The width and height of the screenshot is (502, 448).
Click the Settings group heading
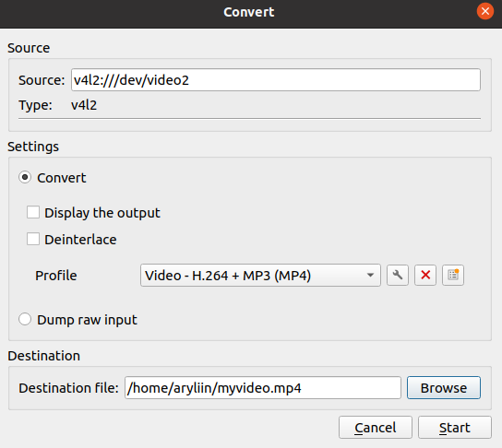[x=33, y=147]
